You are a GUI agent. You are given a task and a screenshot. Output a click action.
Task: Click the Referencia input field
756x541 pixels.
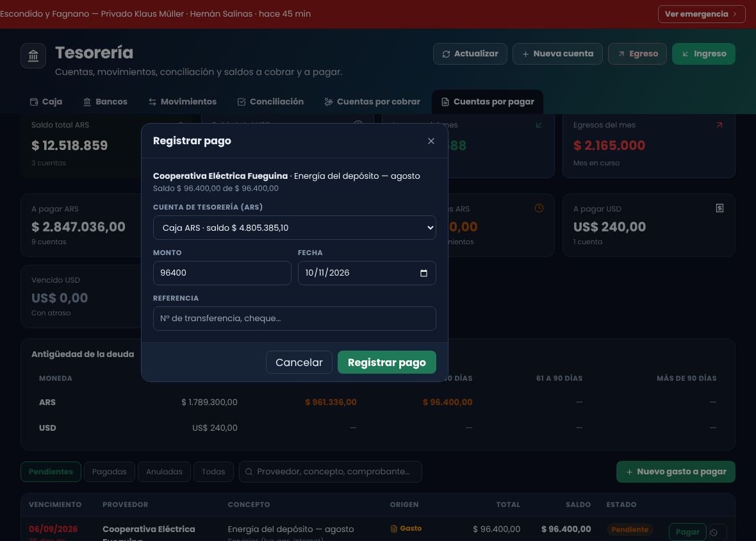[295, 319]
